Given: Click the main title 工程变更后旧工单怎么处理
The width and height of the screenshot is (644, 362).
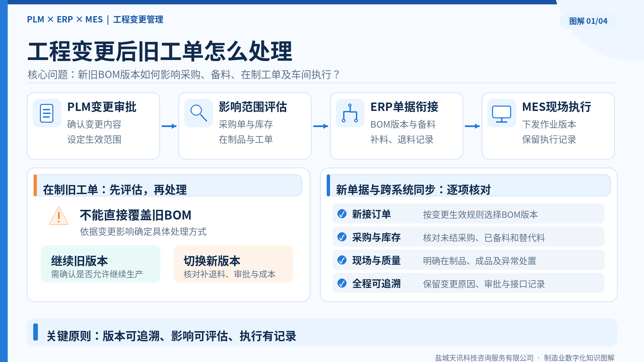Looking at the screenshot, I should pyautogui.click(x=160, y=51).
